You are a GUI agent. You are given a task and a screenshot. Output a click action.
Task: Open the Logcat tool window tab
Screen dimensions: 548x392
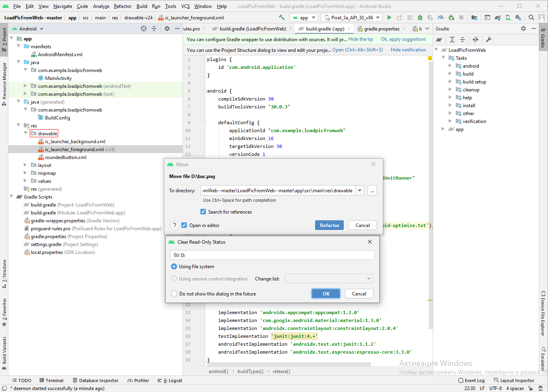point(170,381)
